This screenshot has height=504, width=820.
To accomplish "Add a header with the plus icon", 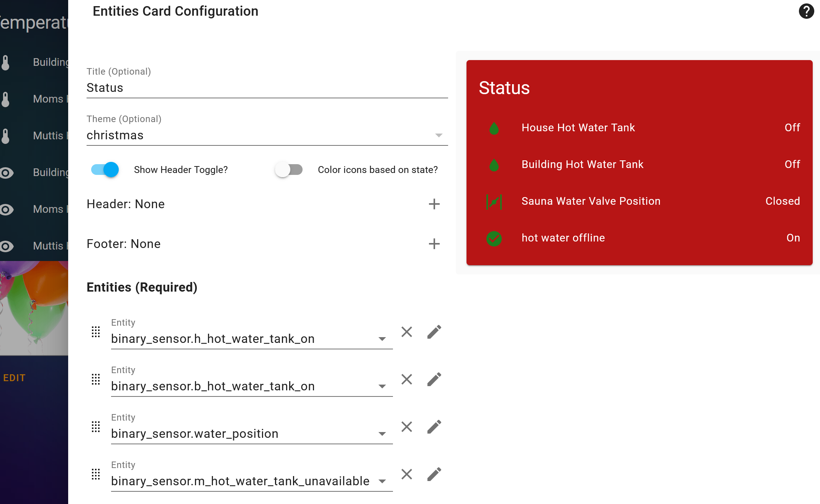I will click(434, 204).
